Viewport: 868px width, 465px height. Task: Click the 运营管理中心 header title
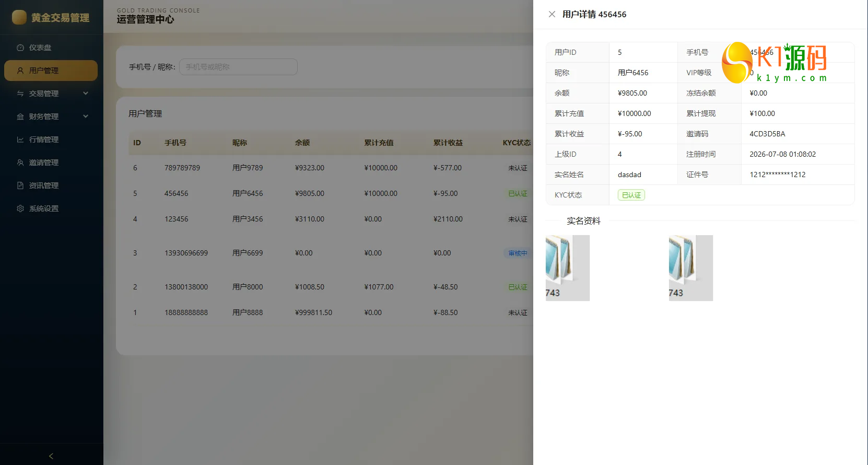(x=145, y=19)
